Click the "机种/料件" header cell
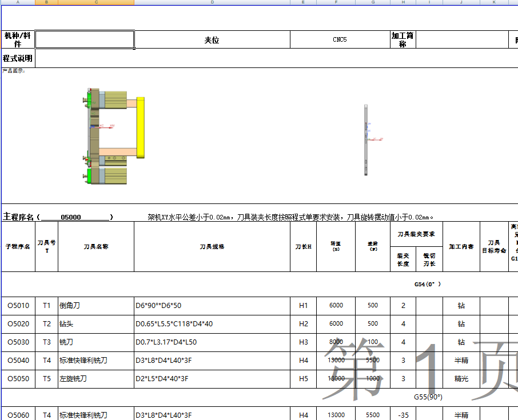Image resolution: width=518 pixels, height=420 pixels. click(18, 39)
